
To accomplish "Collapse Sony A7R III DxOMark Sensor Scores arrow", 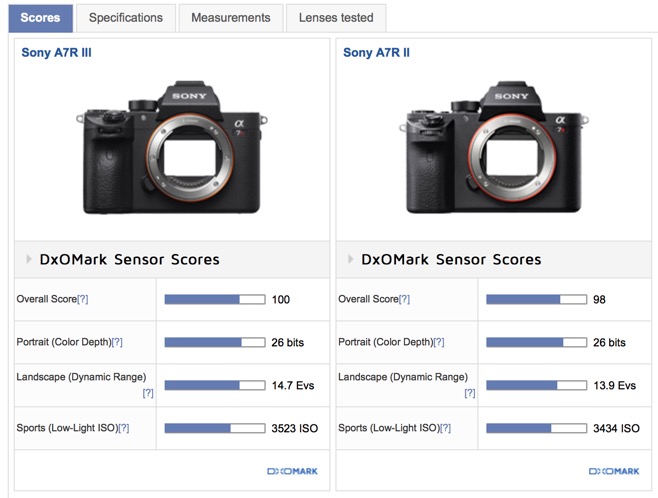I will click(x=29, y=259).
